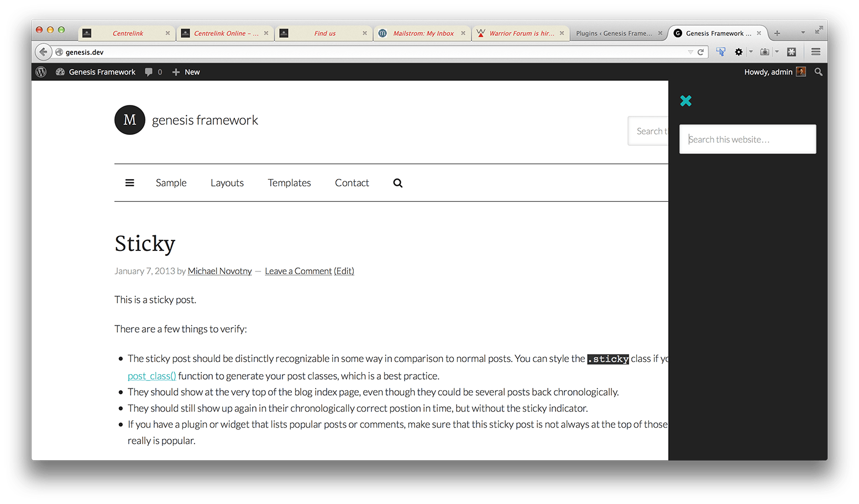Close the search side panel with teal X

[x=686, y=101]
